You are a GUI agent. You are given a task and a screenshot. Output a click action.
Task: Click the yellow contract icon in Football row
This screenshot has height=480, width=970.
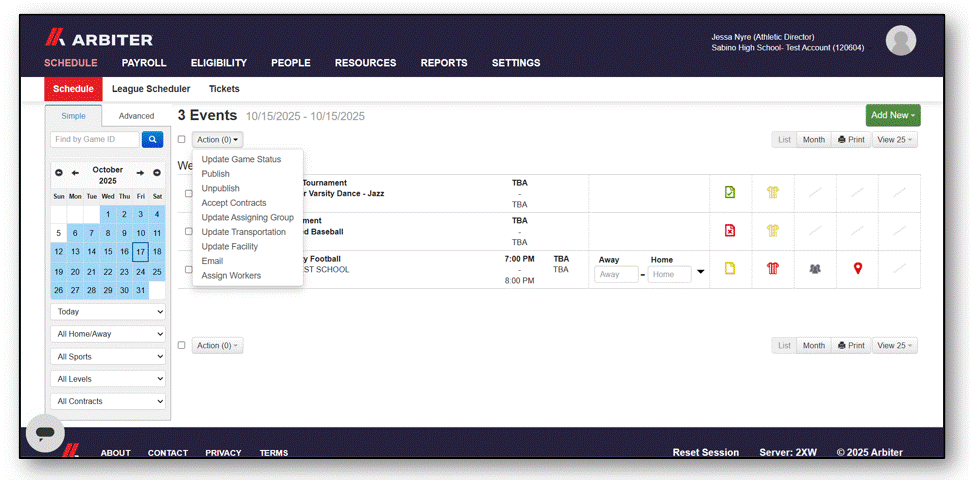[x=730, y=268]
